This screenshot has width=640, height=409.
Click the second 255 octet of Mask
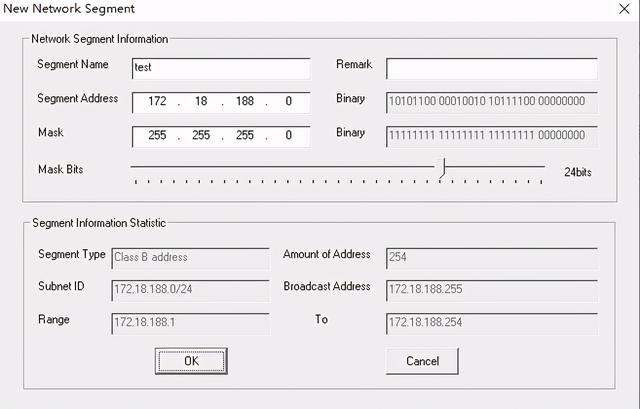201,135
